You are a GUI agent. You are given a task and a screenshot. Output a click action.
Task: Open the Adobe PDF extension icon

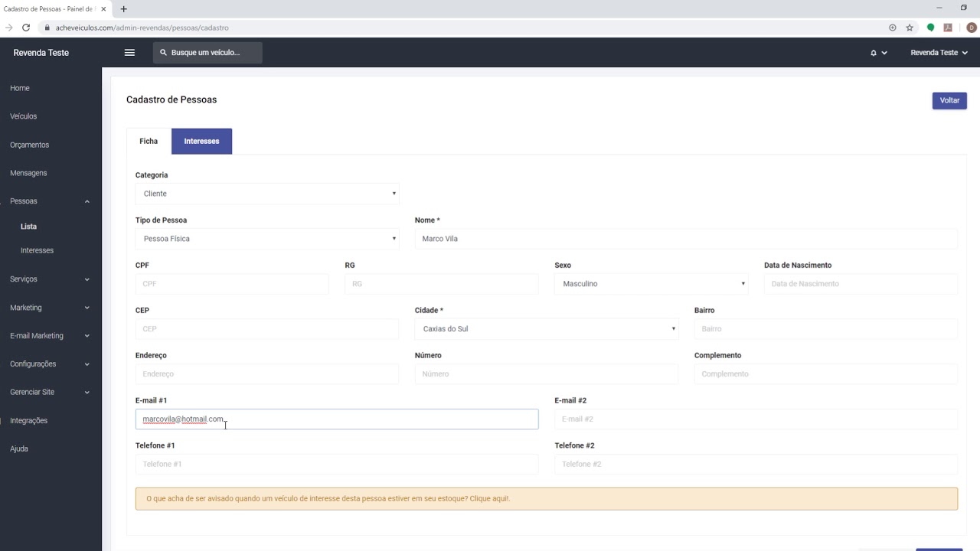coord(948,28)
